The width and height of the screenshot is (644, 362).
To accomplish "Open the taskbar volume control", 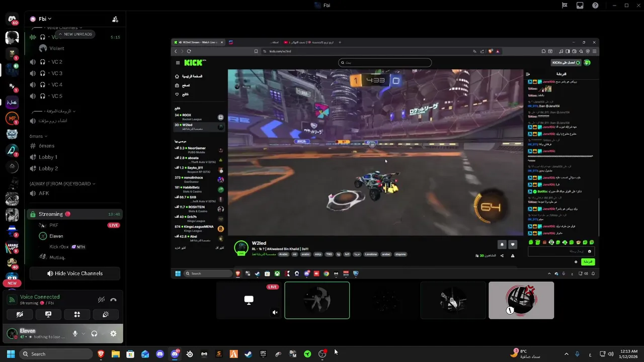I will click(x=611, y=354).
